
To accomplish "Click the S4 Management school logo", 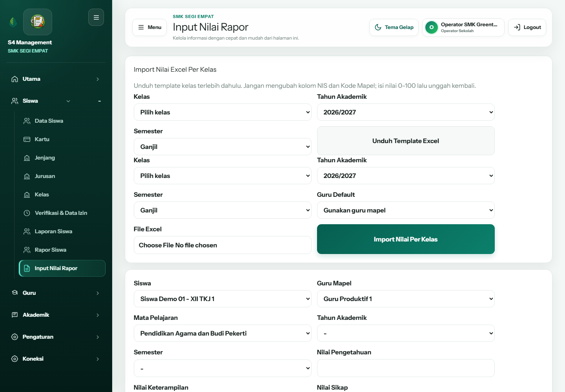I will point(38,22).
